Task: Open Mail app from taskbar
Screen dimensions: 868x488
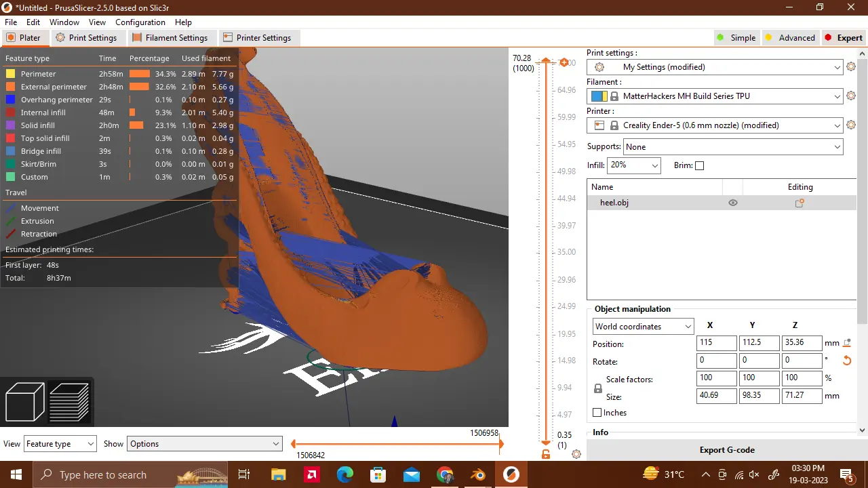Action: [x=412, y=474]
